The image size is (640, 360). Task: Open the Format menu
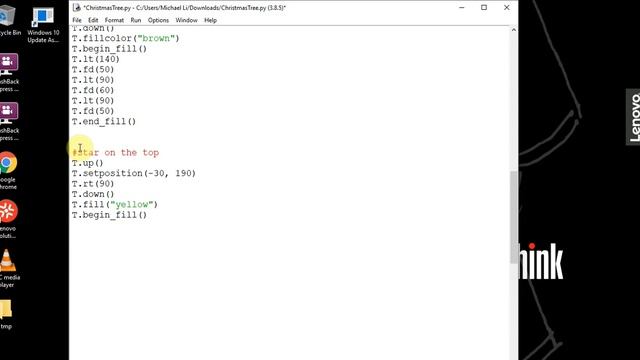114,20
